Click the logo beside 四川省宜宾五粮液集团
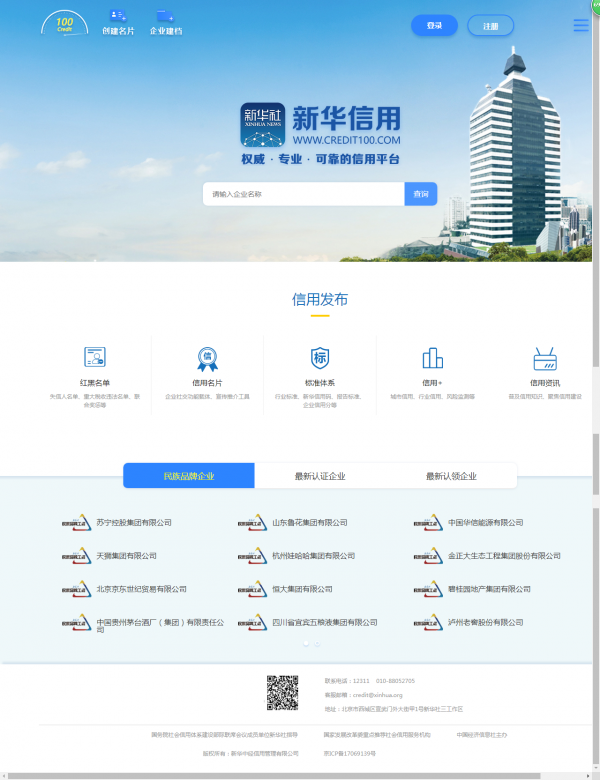Screen dimensions: 600x780 click(252, 622)
